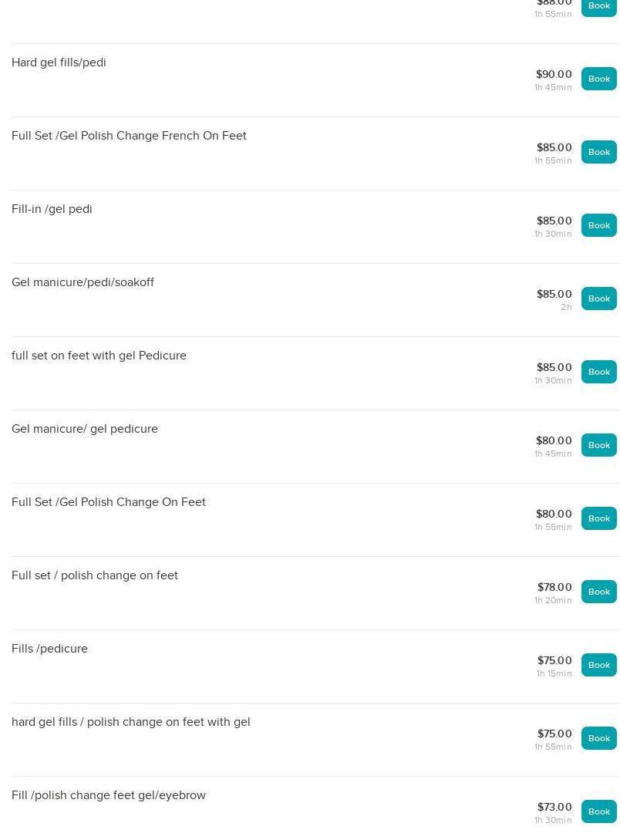620x840 pixels.
Task: Book the Fills /pedicure service
Action: [598, 665]
